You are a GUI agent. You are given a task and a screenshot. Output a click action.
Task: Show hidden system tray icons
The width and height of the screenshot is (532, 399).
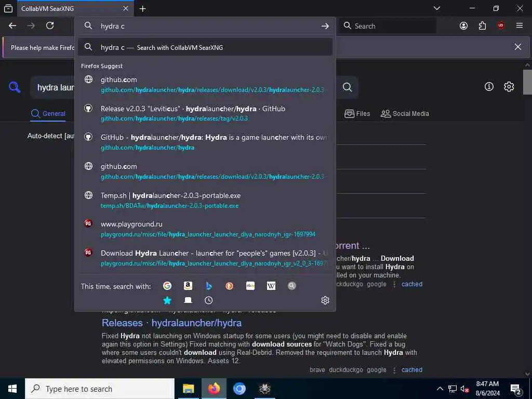click(440, 389)
